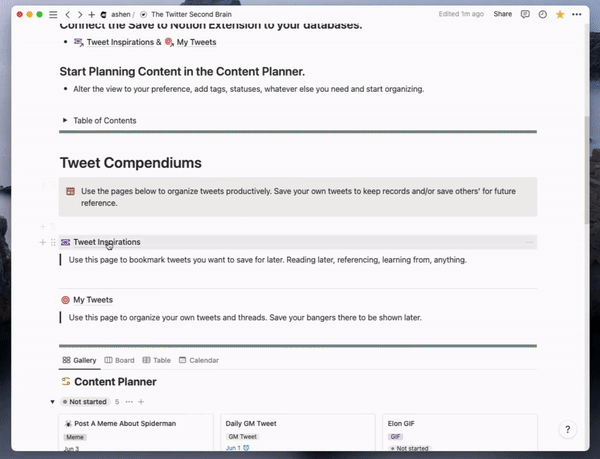Click the GIF tag on Elon GIF card

click(395, 436)
